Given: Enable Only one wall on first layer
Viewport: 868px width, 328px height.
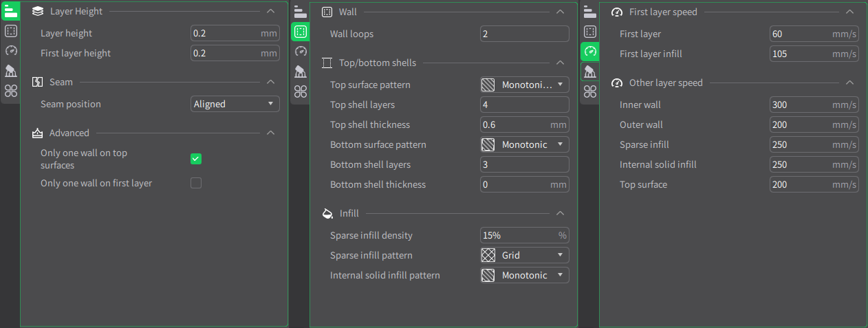Looking at the screenshot, I should [x=196, y=183].
